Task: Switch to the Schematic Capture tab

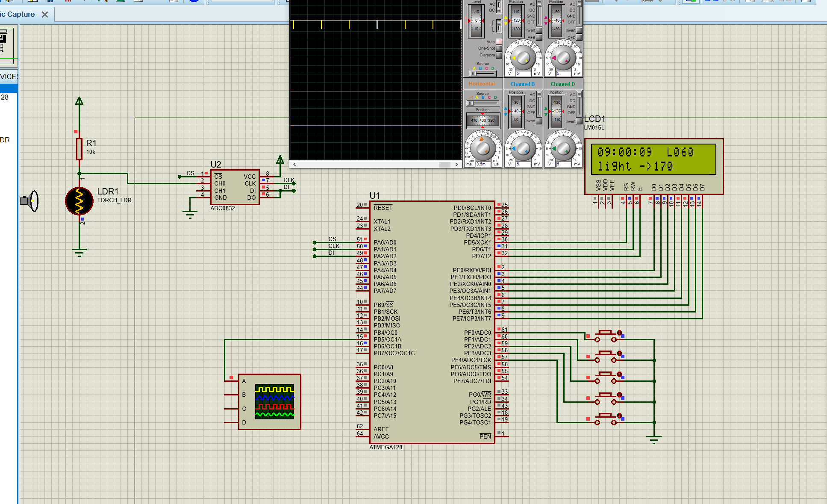Action: (x=17, y=14)
